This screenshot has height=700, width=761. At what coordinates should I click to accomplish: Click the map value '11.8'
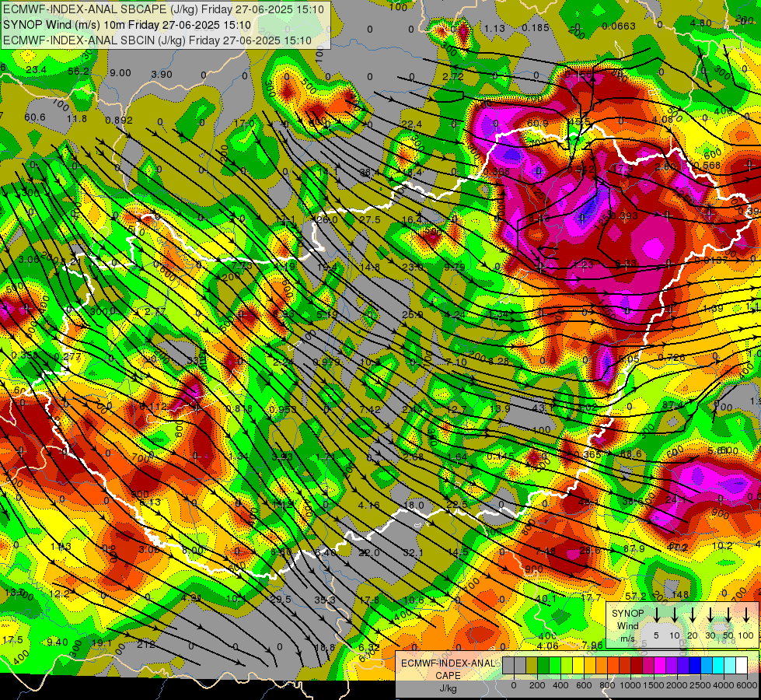[77, 118]
